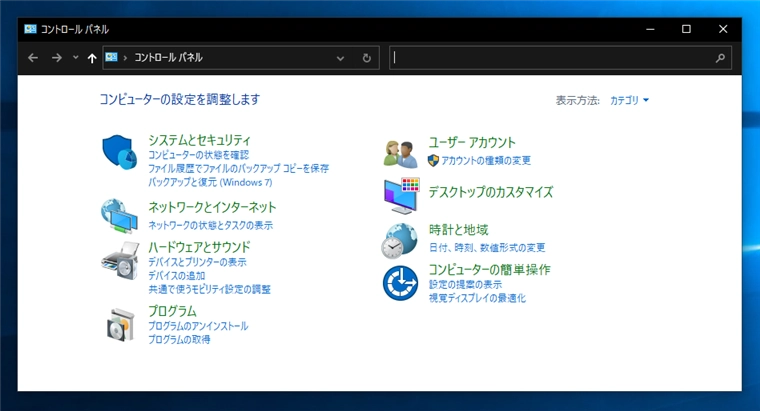Click デバイスの追加 link
Viewport: 760px width, 411px height.
[x=176, y=275]
